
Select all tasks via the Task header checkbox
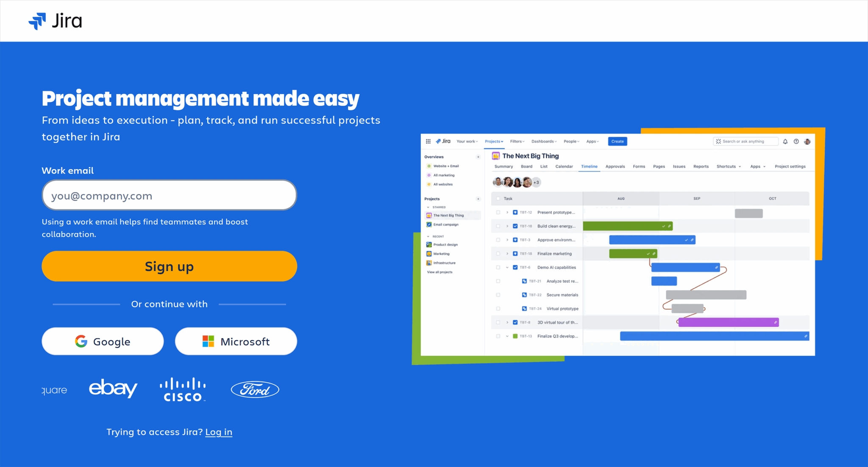[x=498, y=199]
